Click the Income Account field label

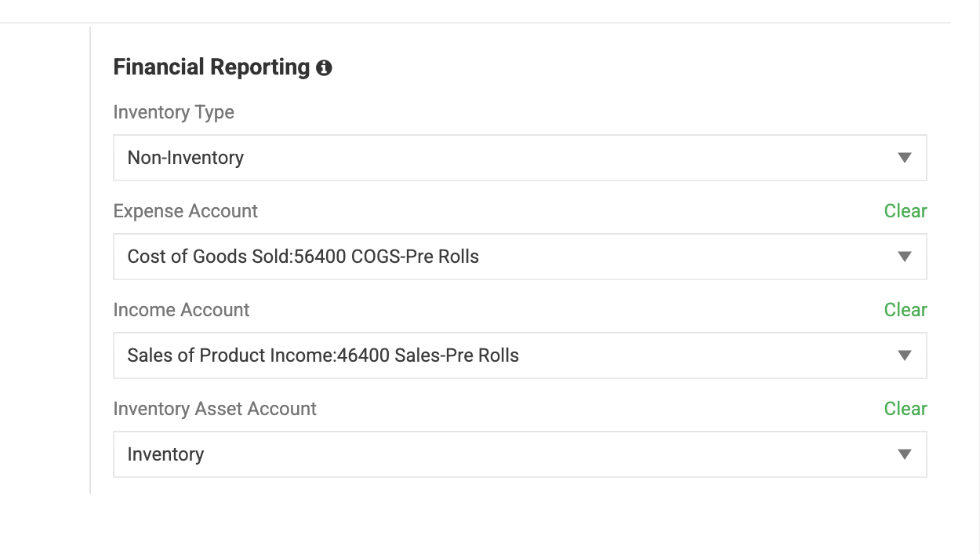point(181,310)
